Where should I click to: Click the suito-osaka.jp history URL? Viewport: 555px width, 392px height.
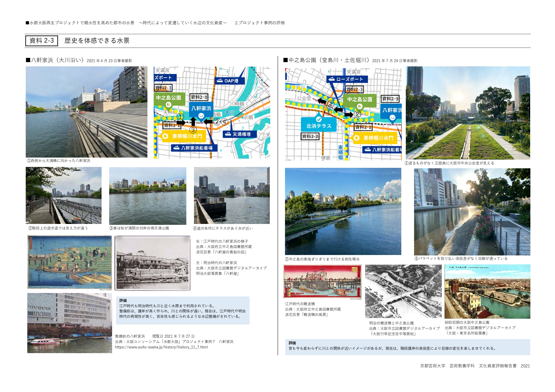[161, 347]
